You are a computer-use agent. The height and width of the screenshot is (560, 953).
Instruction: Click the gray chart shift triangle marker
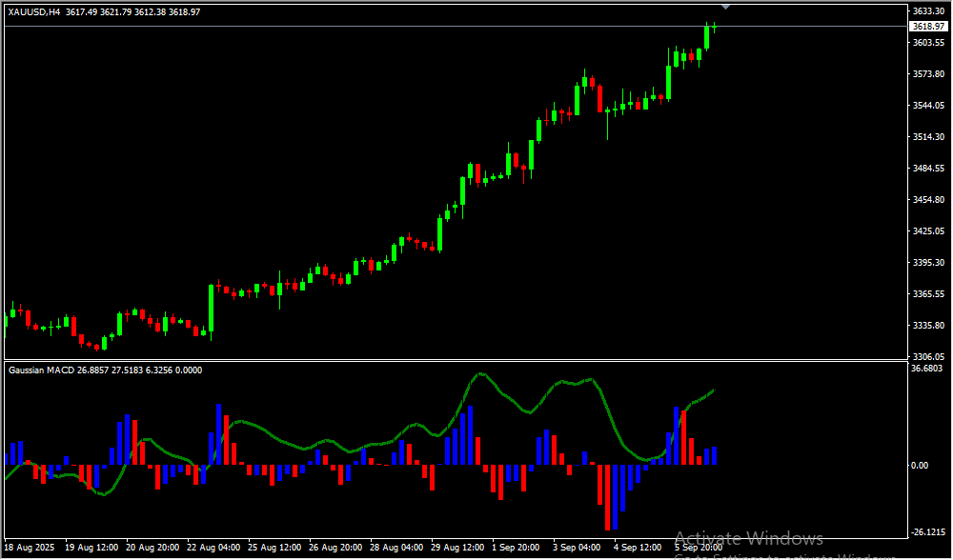tap(727, 7)
